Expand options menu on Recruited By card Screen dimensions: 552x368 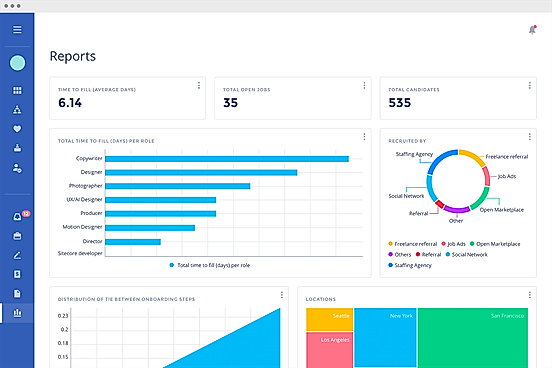(x=529, y=137)
